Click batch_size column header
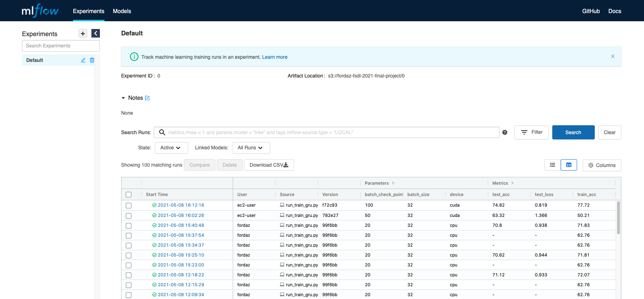The height and width of the screenshot is (299, 644). point(418,195)
